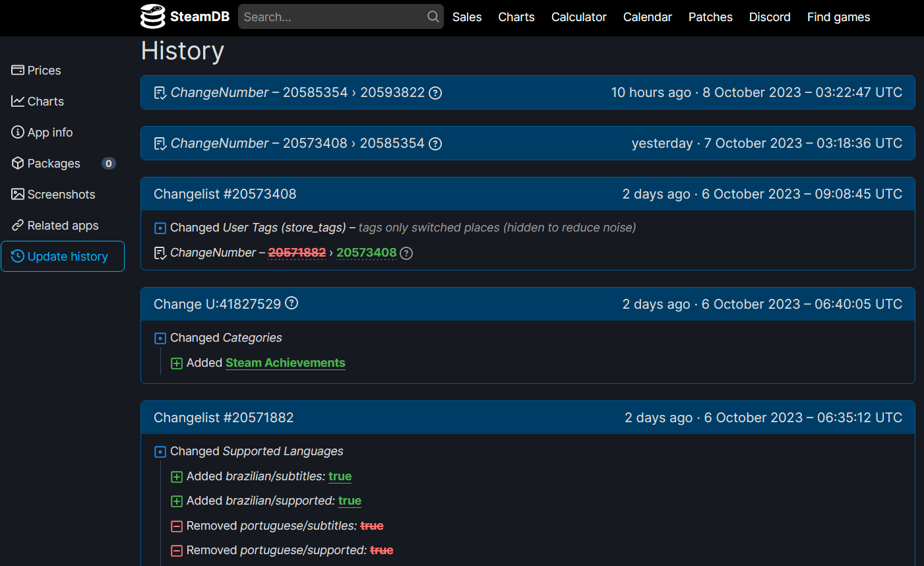Screen dimensions: 924x566
Task: Focus the Search input field
Action: coord(333,16)
